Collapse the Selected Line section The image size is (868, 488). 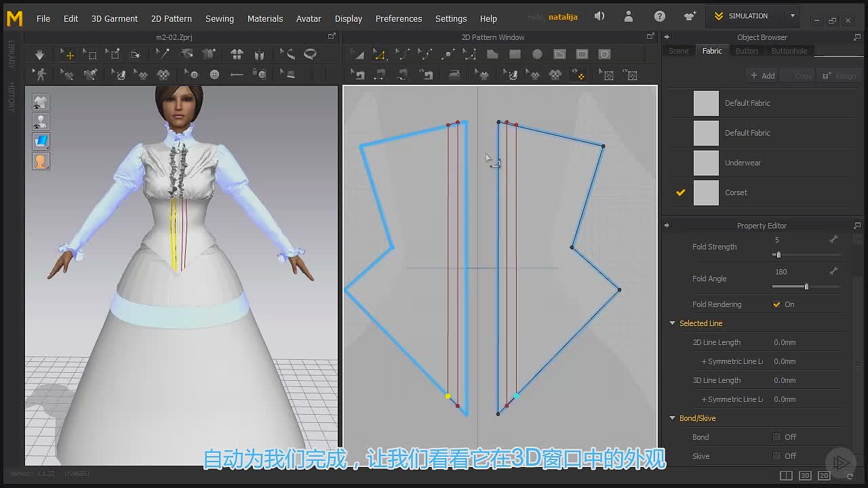pyautogui.click(x=673, y=323)
